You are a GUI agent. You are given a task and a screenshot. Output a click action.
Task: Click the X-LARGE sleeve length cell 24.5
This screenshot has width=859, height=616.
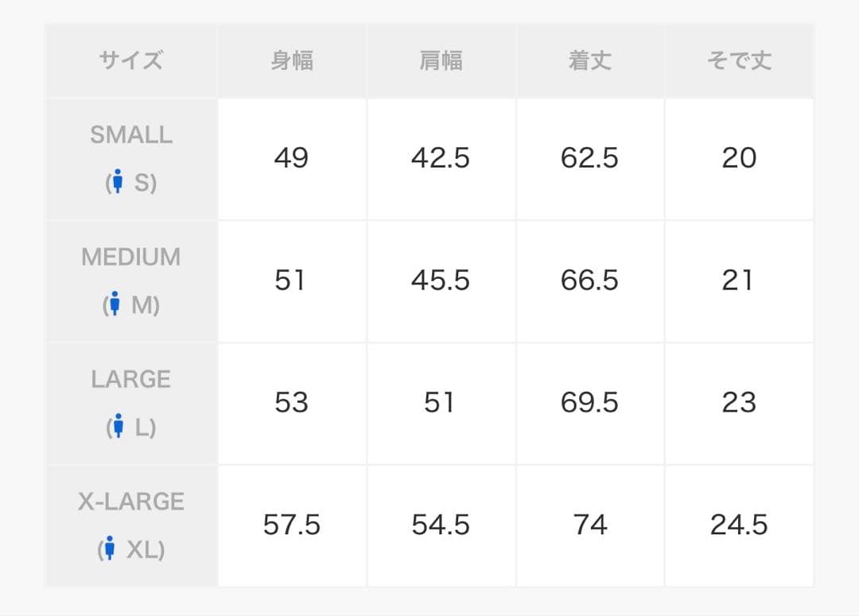tap(739, 525)
